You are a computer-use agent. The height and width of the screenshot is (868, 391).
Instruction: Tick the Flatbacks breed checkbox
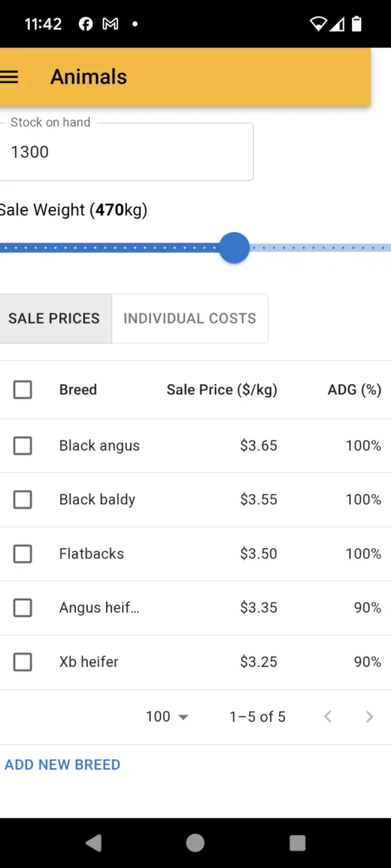[x=23, y=554]
